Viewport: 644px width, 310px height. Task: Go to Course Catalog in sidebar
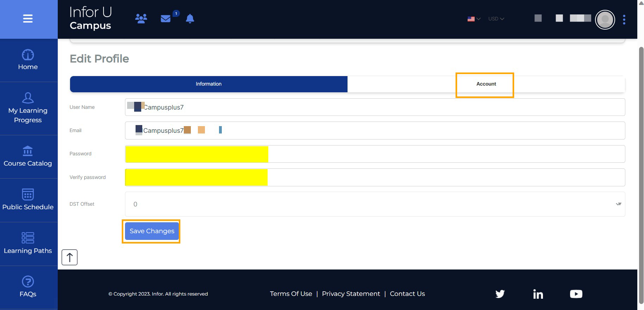[x=28, y=157]
